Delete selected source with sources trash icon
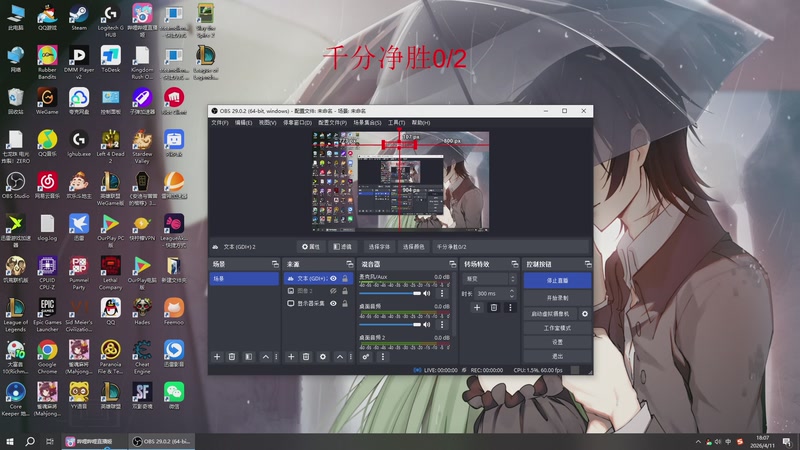The image size is (800, 450). point(306,357)
